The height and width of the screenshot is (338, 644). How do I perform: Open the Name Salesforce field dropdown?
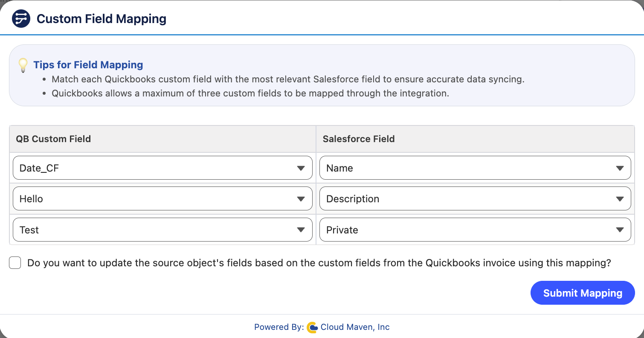(475, 168)
